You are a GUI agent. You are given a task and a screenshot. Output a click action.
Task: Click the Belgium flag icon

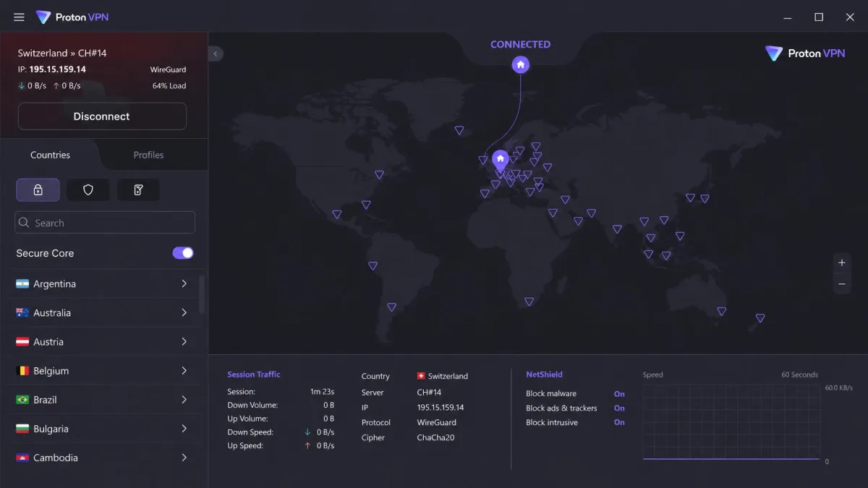click(x=22, y=371)
